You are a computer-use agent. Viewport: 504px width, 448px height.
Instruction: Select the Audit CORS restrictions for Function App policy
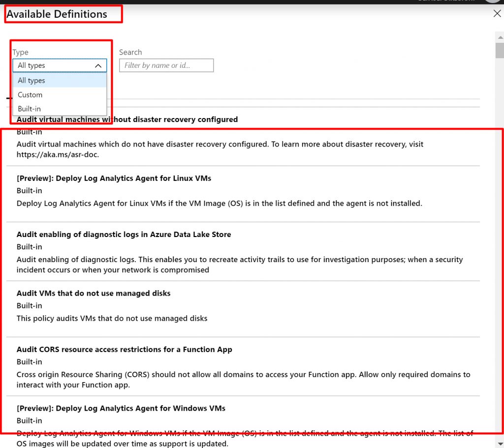(x=124, y=350)
